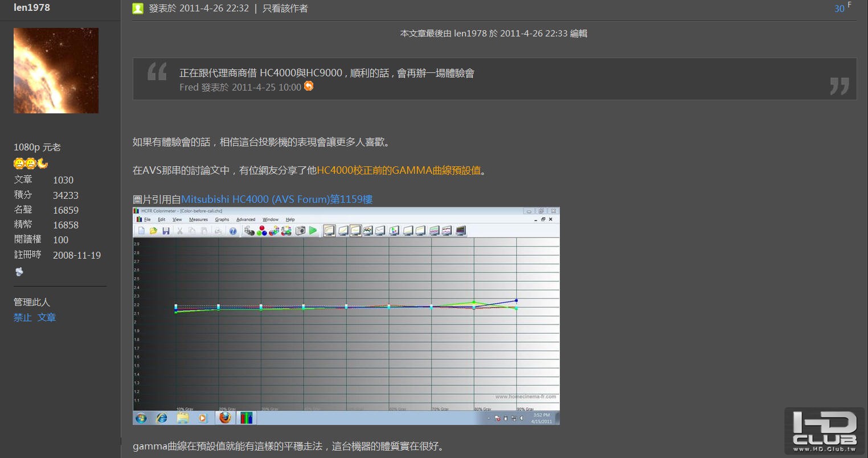Viewport: 868px width, 458px height.
Task: Click multicolor secondaries measure balls icon
Action: click(274, 231)
